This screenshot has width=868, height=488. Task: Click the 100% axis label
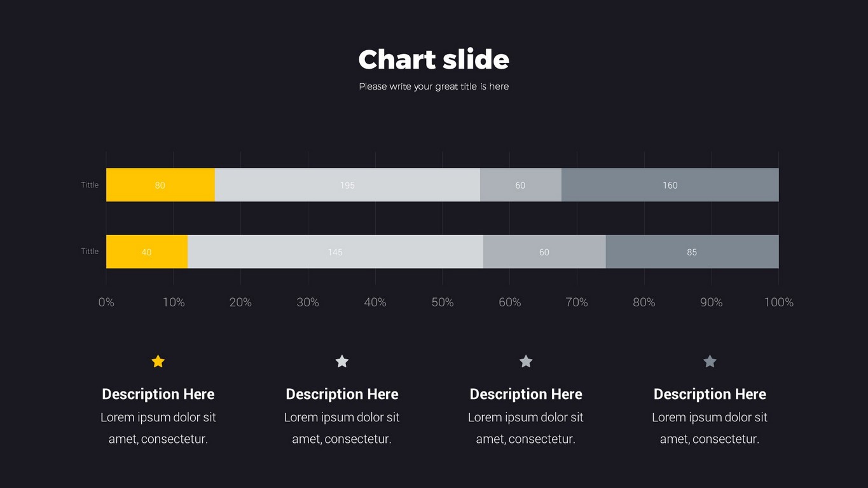point(778,302)
